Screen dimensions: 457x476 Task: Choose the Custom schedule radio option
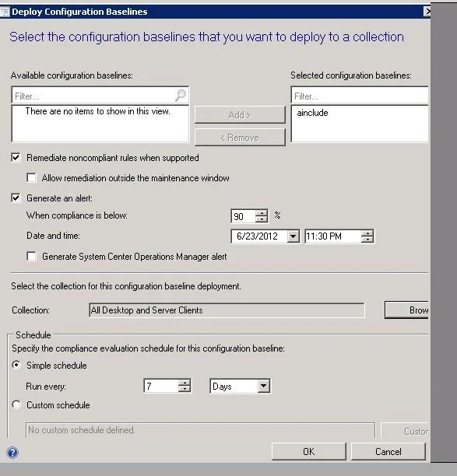16,404
